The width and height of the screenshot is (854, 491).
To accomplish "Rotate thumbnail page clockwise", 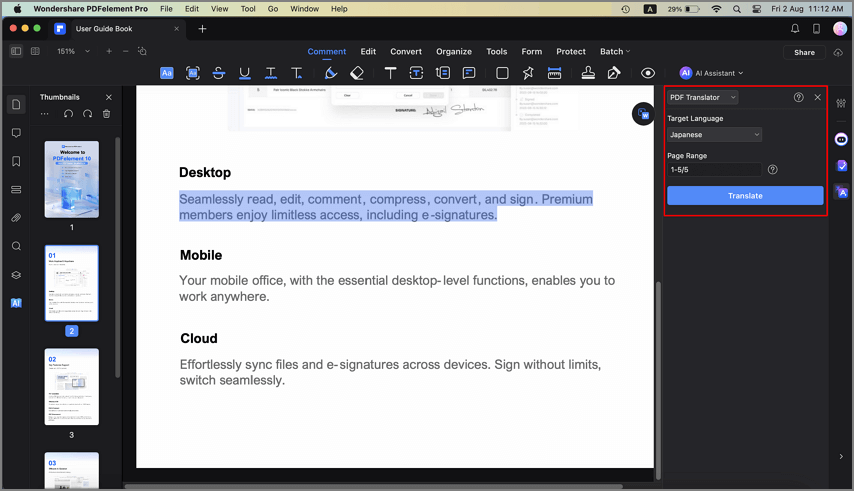I will 87,114.
